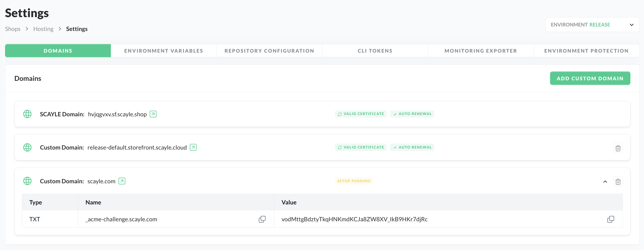Copy the _acme-challenge.scayle.com record name
Image resolution: width=644 pixels, height=250 pixels.
(262, 219)
